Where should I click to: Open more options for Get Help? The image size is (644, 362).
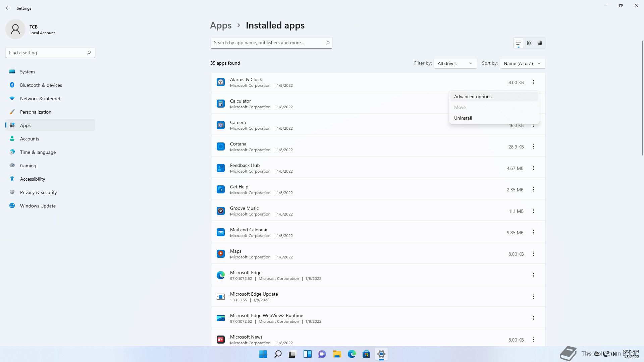click(533, 189)
